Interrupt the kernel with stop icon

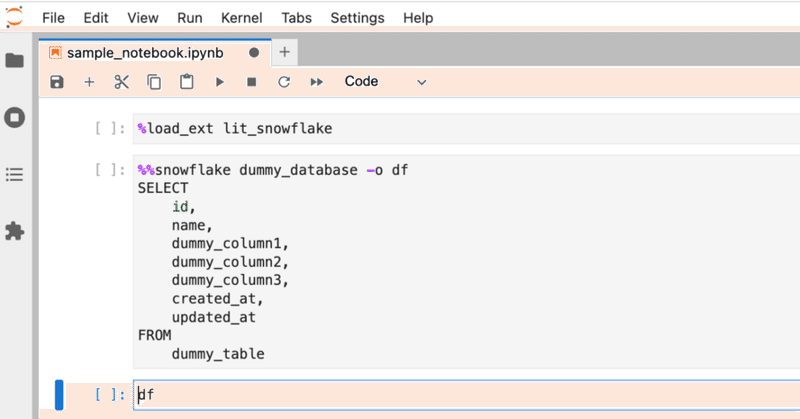pos(251,82)
